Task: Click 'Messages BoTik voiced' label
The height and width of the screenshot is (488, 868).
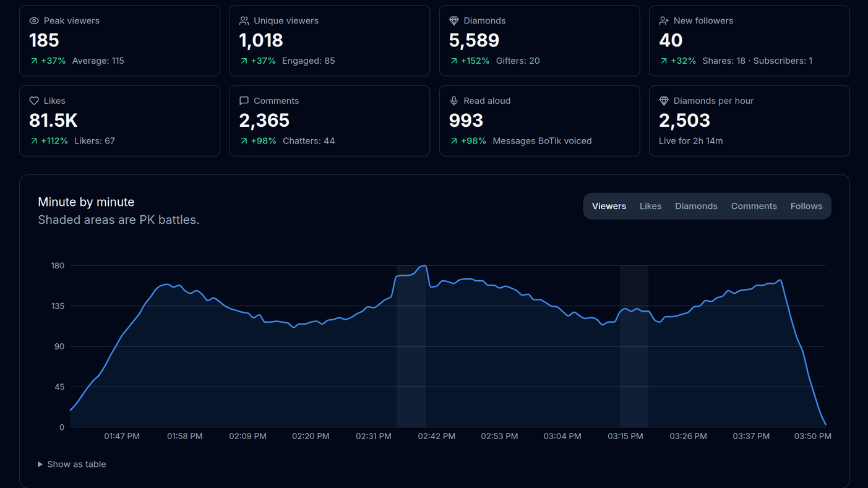Action: [542, 141]
